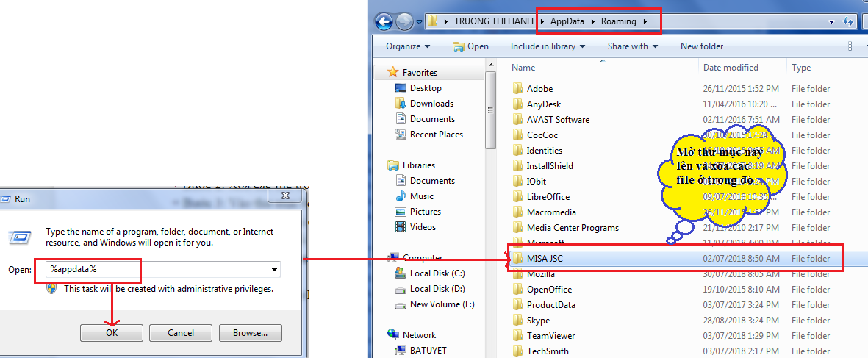Open the recent locations dropdown next to forward
868x358 pixels.
point(419,22)
